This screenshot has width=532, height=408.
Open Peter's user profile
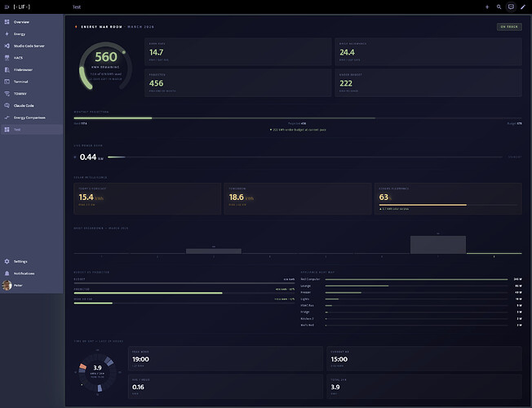32,285
